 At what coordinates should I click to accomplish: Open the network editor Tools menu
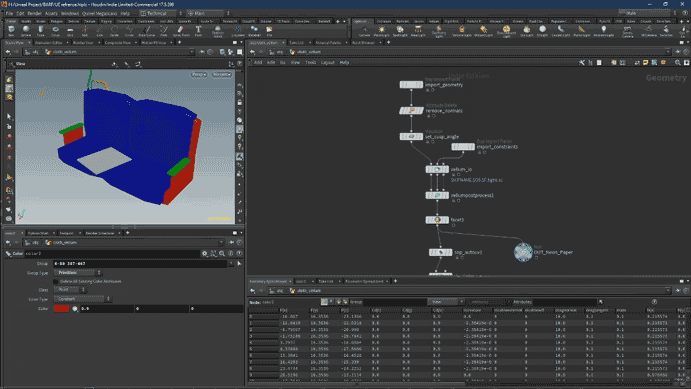(311, 63)
